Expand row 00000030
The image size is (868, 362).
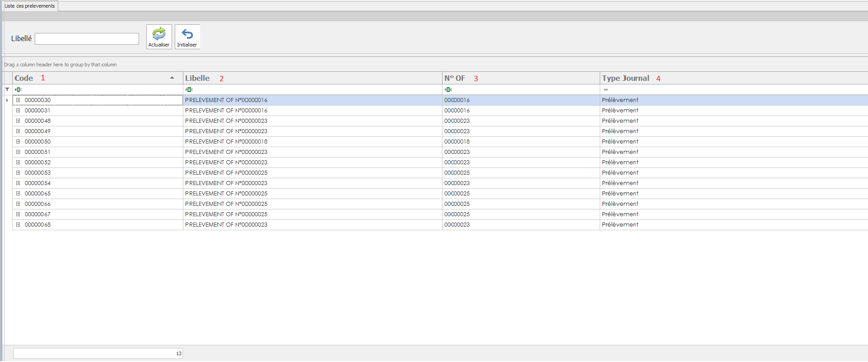(18, 100)
